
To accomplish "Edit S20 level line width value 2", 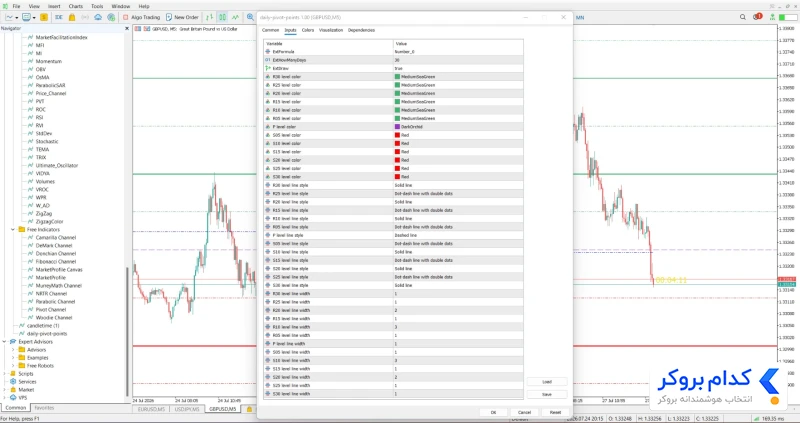I will point(458,377).
